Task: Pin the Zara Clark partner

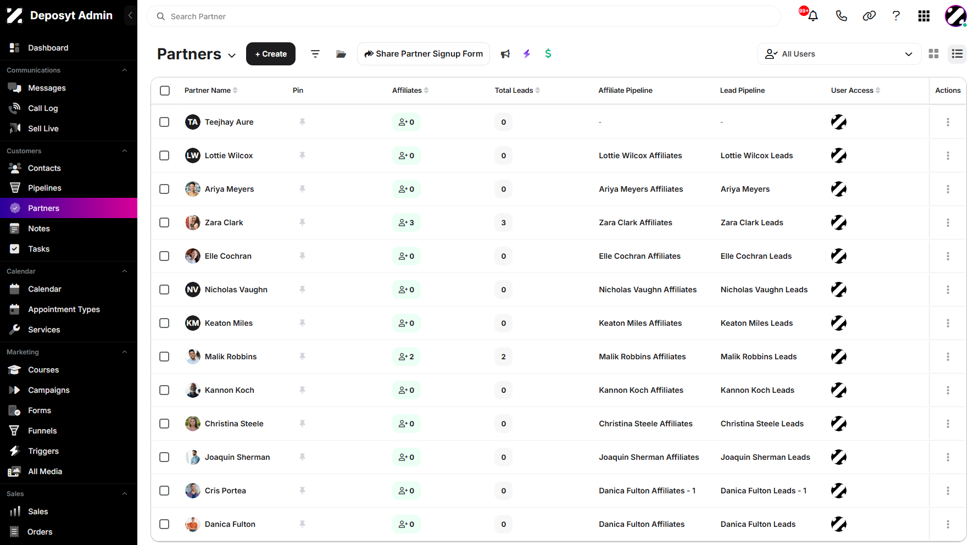Action: pyautogui.click(x=302, y=223)
